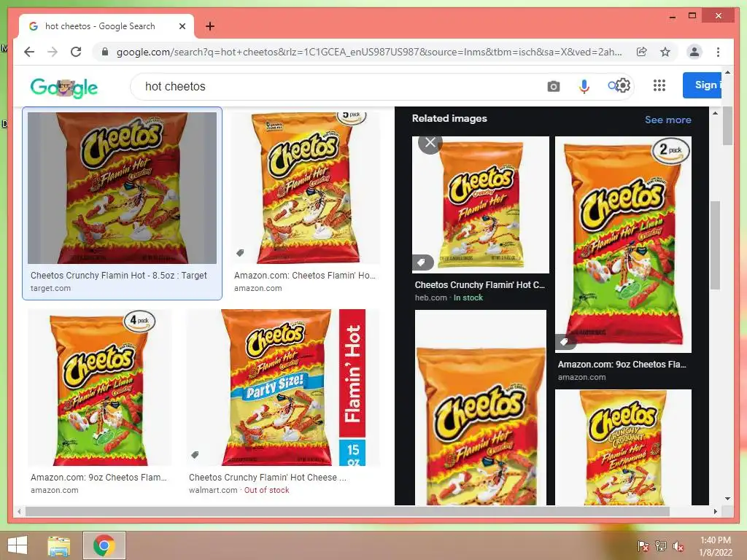Bookmark this page with the star icon
Image resolution: width=747 pixels, height=560 pixels.
click(x=665, y=52)
